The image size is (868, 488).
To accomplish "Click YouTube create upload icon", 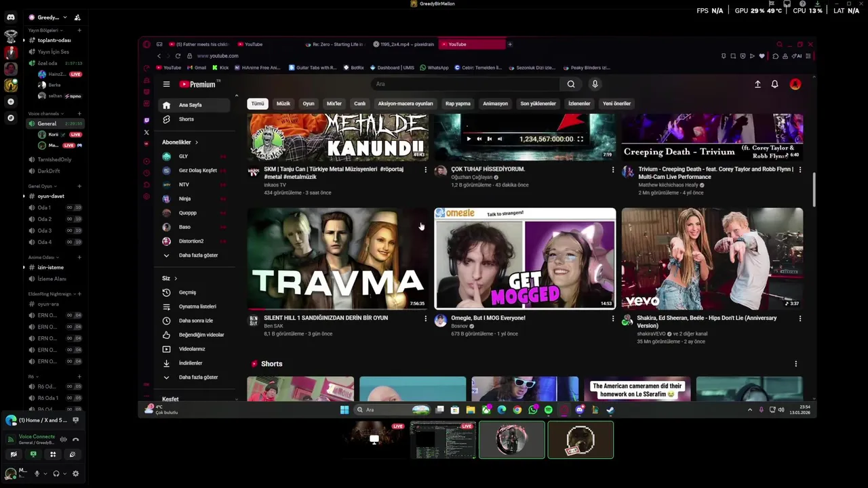I will (x=757, y=84).
